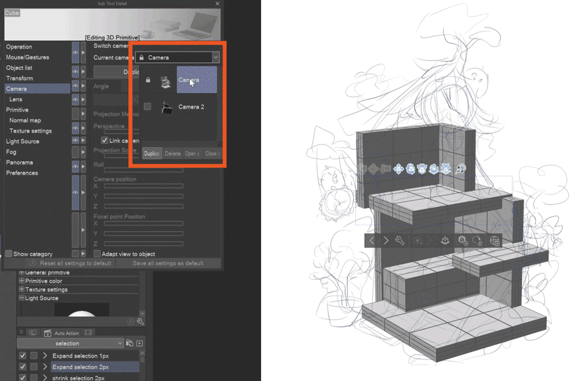Click the reset model scale icon
Image resolution: width=588 pixels, height=381 pixels.
point(463,240)
